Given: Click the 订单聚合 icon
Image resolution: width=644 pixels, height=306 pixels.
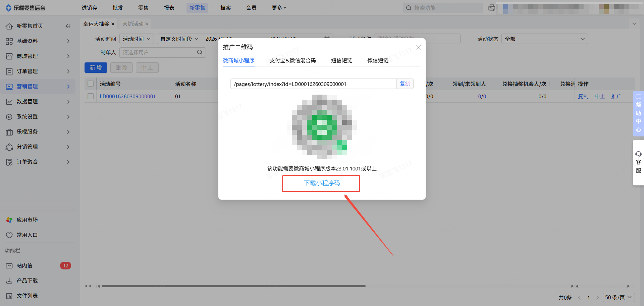Looking at the screenshot, I should (x=9, y=162).
